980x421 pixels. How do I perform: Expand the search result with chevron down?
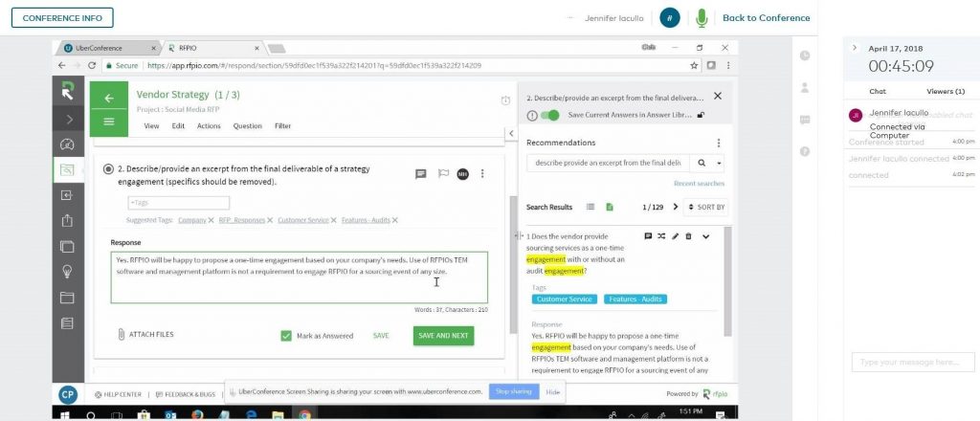[706, 236]
